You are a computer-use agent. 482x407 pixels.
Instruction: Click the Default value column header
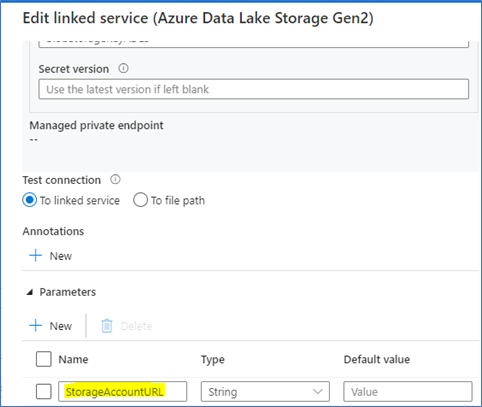[377, 359]
